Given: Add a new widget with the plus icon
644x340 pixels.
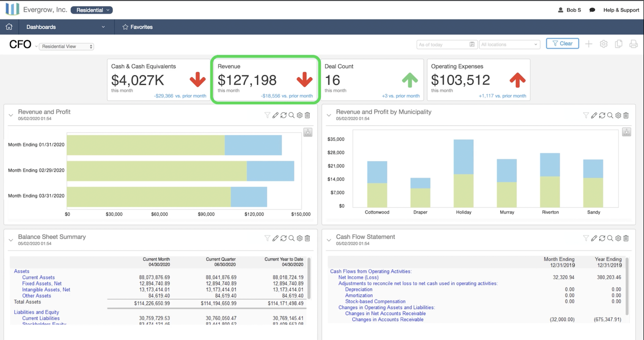Looking at the screenshot, I should click(589, 44).
